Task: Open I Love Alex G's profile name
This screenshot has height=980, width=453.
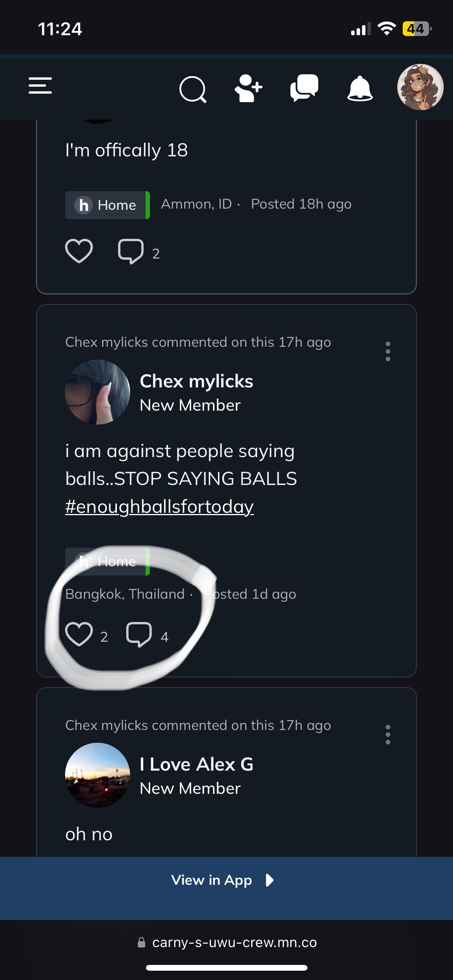Action: click(x=196, y=764)
